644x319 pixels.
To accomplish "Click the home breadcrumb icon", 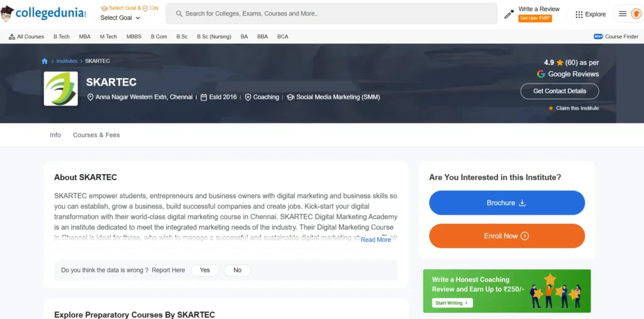I will click(x=45, y=61).
